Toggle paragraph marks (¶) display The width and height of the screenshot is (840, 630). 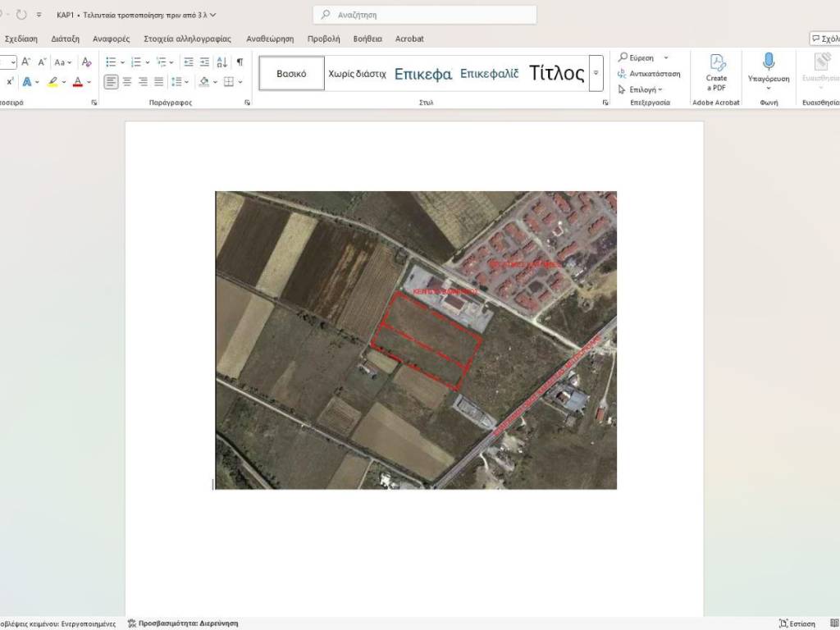[x=240, y=62]
